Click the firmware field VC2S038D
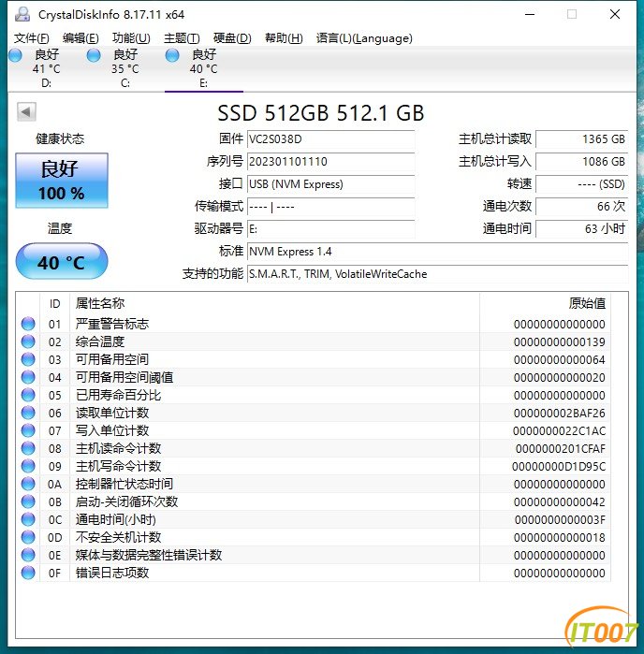 coord(331,138)
